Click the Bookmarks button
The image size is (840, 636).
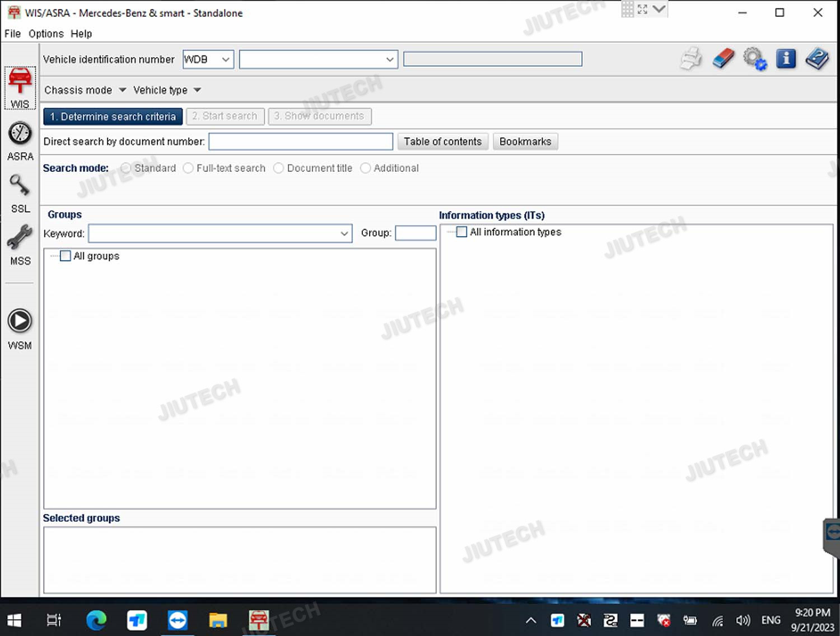[525, 142]
